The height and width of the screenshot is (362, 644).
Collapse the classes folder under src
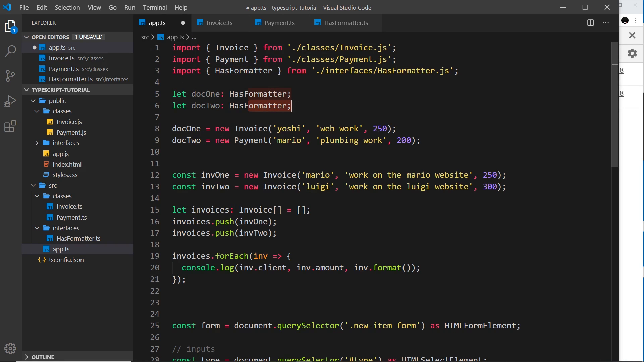pyautogui.click(x=37, y=196)
